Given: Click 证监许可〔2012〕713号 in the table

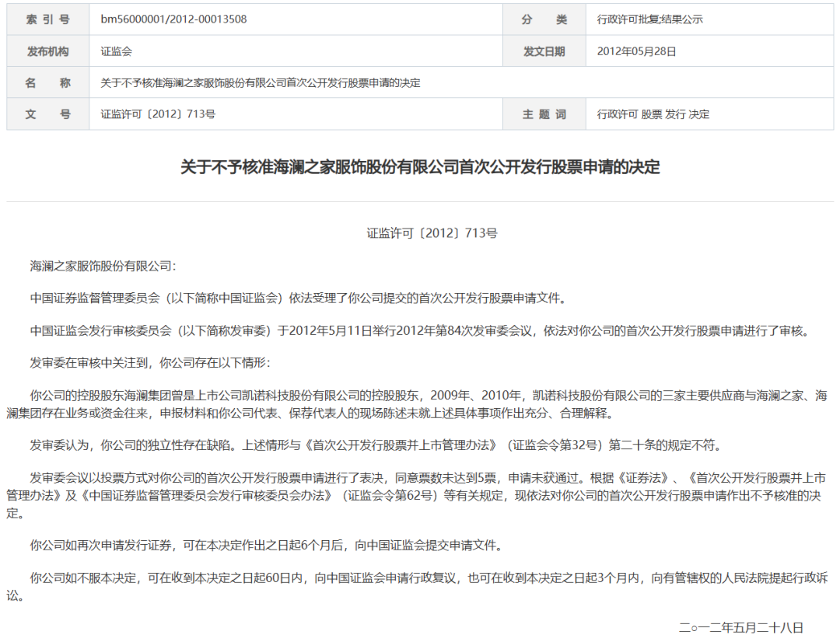Looking at the screenshot, I should click(x=158, y=114).
